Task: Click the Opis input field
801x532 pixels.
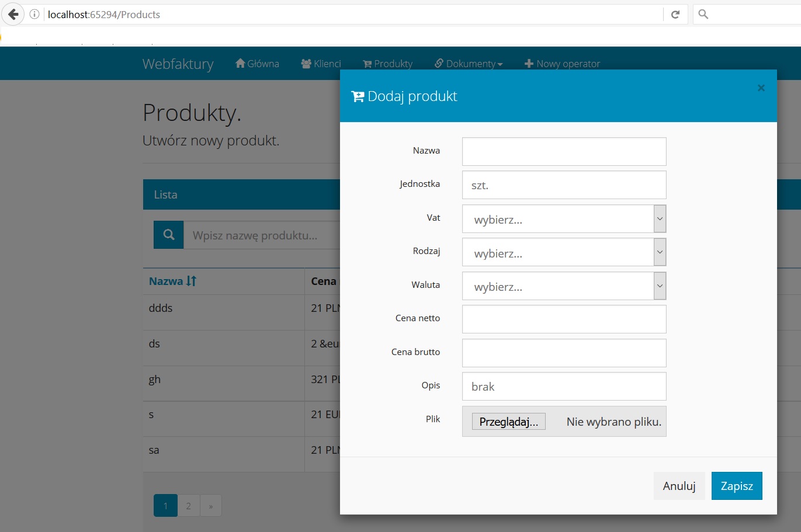Action: pyautogui.click(x=564, y=387)
